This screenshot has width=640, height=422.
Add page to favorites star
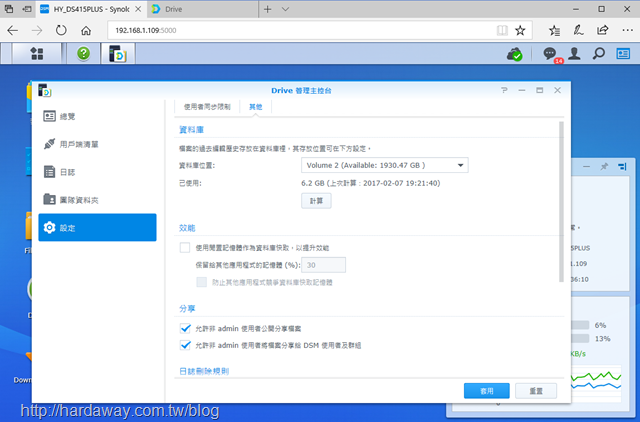(x=520, y=30)
